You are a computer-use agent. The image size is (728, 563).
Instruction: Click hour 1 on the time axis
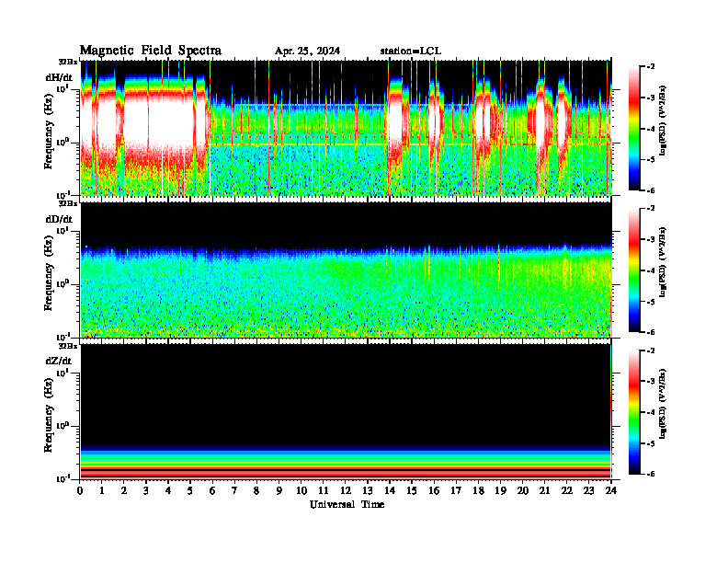coord(102,490)
